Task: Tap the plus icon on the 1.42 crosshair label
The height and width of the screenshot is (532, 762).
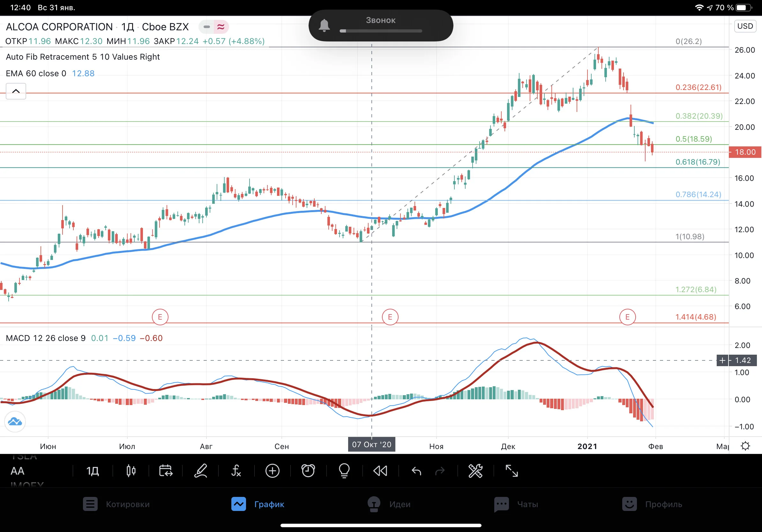Action: [x=722, y=360]
